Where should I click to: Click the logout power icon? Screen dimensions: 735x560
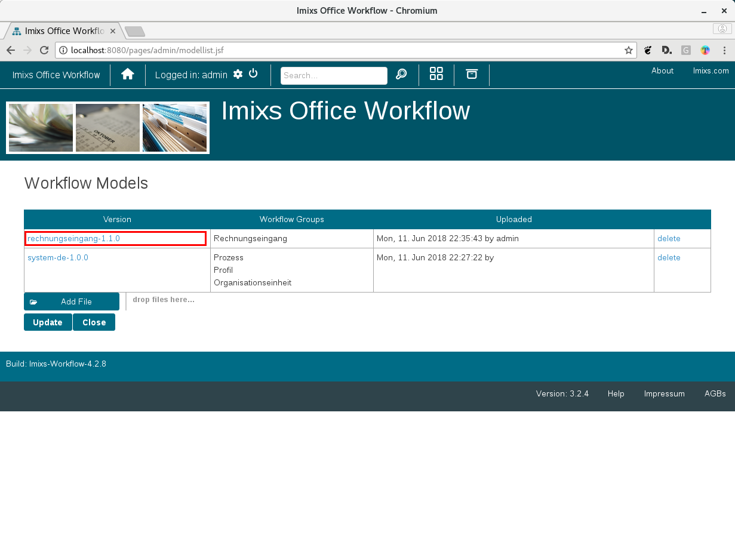point(253,73)
